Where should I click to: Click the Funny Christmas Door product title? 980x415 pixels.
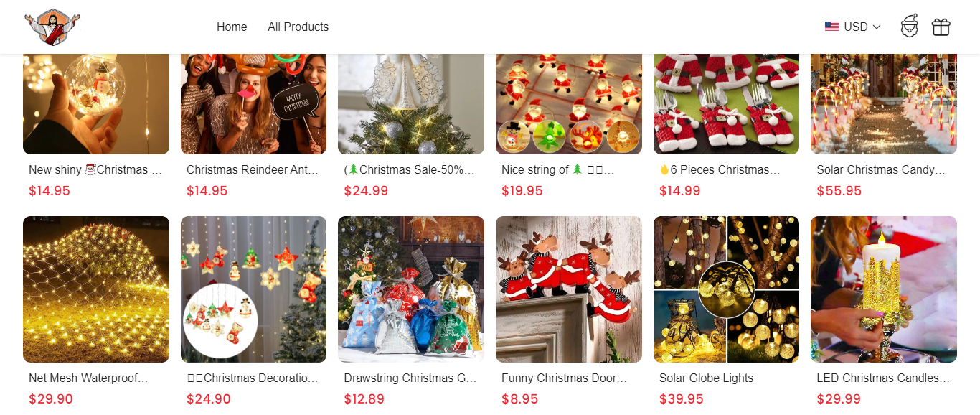[x=564, y=378]
